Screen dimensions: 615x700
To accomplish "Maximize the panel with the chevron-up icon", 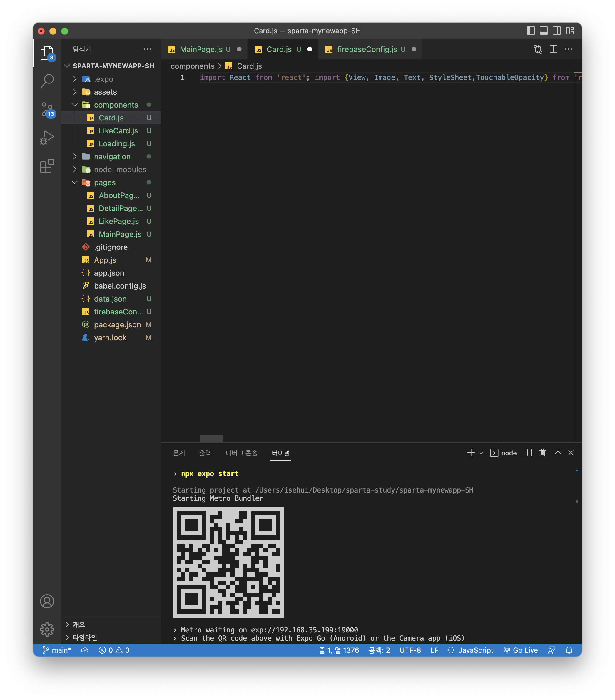I will (558, 453).
